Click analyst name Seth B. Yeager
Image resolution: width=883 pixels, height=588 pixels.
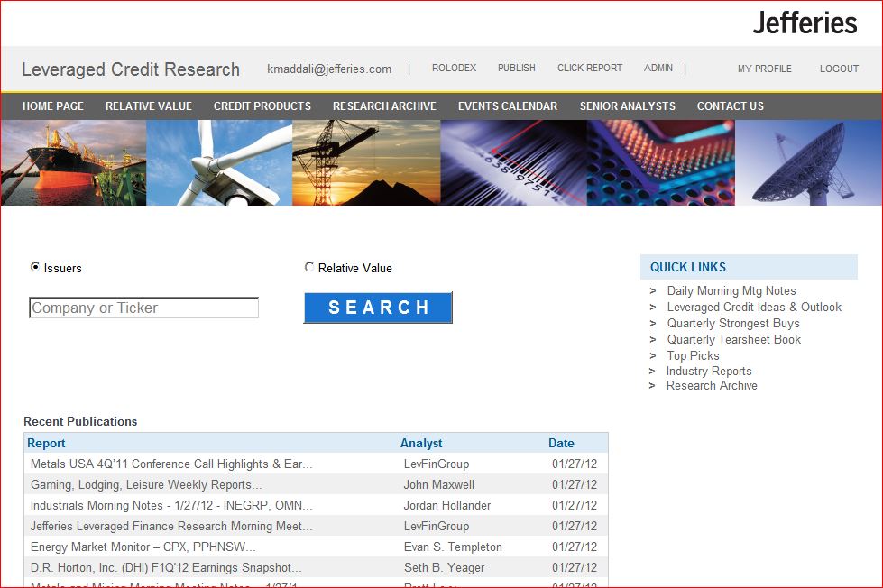pyautogui.click(x=444, y=568)
